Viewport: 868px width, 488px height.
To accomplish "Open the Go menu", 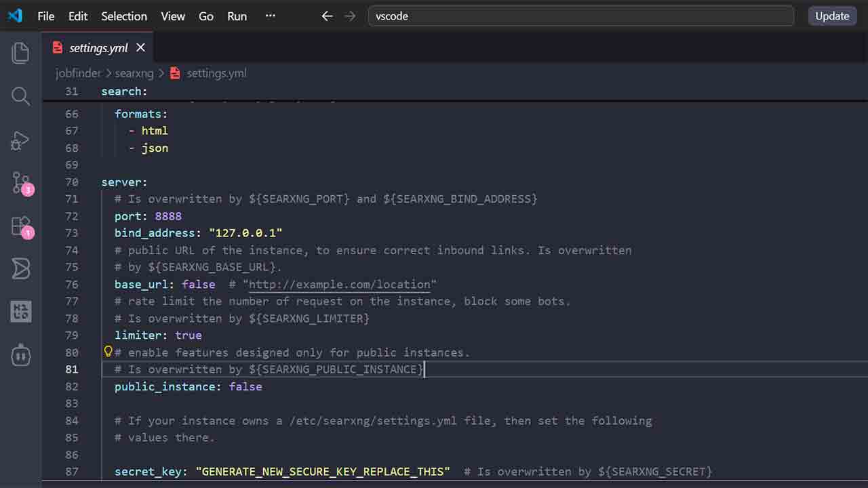I will pos(206,16).
